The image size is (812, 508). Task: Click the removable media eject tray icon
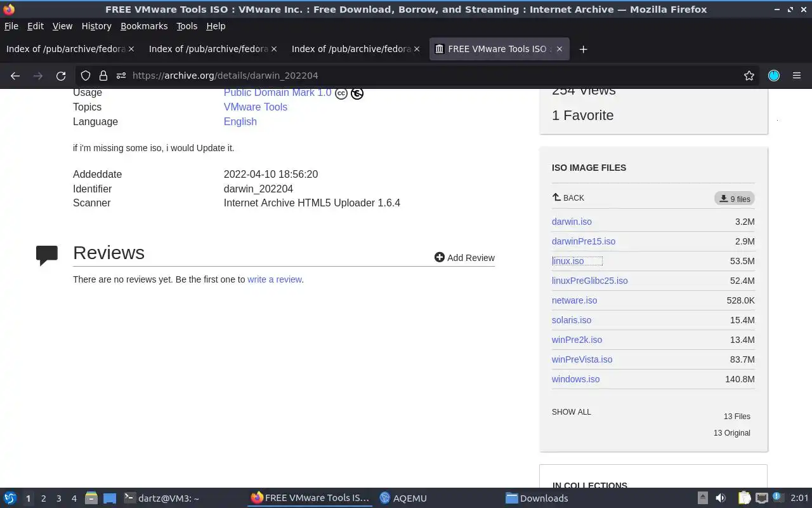click(702, 498)
